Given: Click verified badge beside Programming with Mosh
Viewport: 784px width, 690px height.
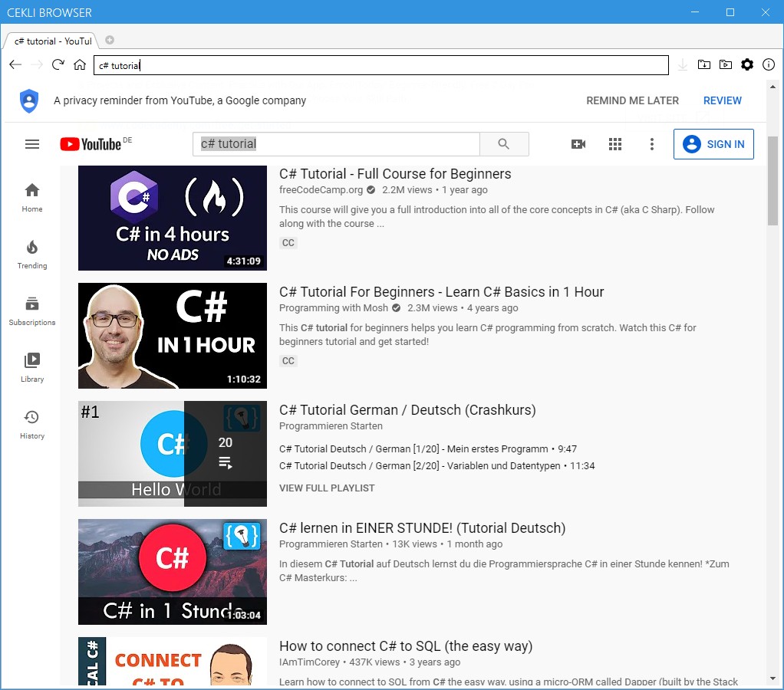Looking at the screenshot, I should click(396, 307).
